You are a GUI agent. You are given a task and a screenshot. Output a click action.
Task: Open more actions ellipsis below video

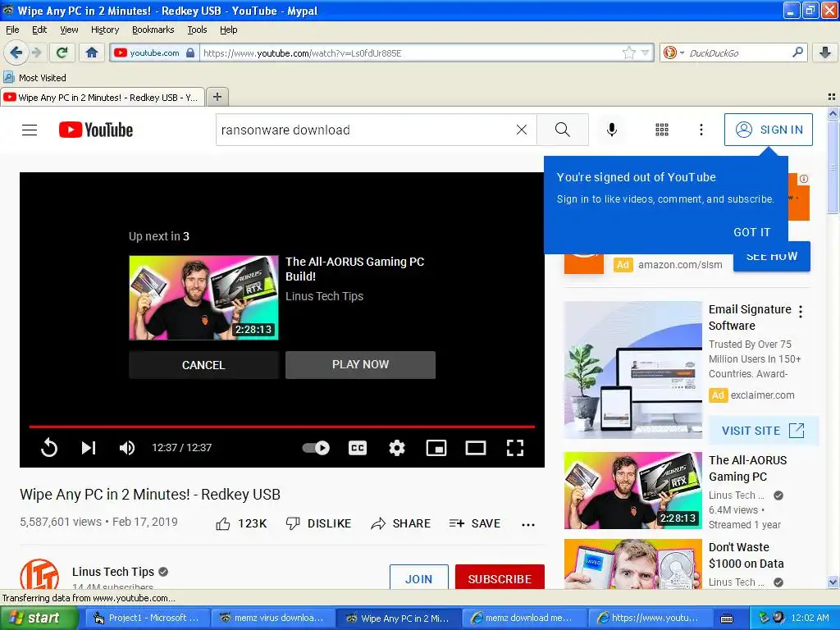(x=528, y=524)
